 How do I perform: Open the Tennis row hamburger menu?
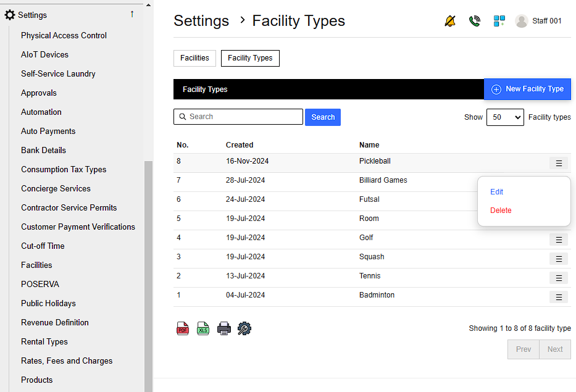pos(558,278)
